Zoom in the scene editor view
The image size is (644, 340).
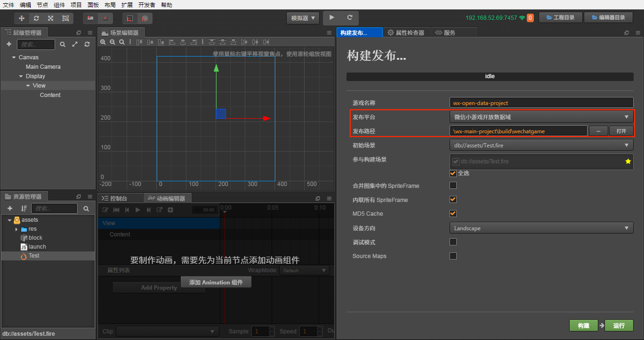[103, 42]
